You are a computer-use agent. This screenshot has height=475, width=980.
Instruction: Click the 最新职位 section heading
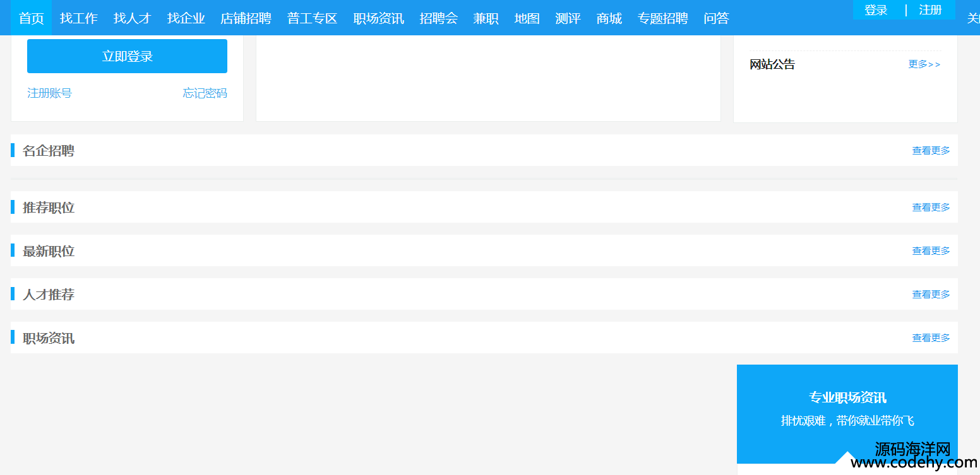pos(49,251)
